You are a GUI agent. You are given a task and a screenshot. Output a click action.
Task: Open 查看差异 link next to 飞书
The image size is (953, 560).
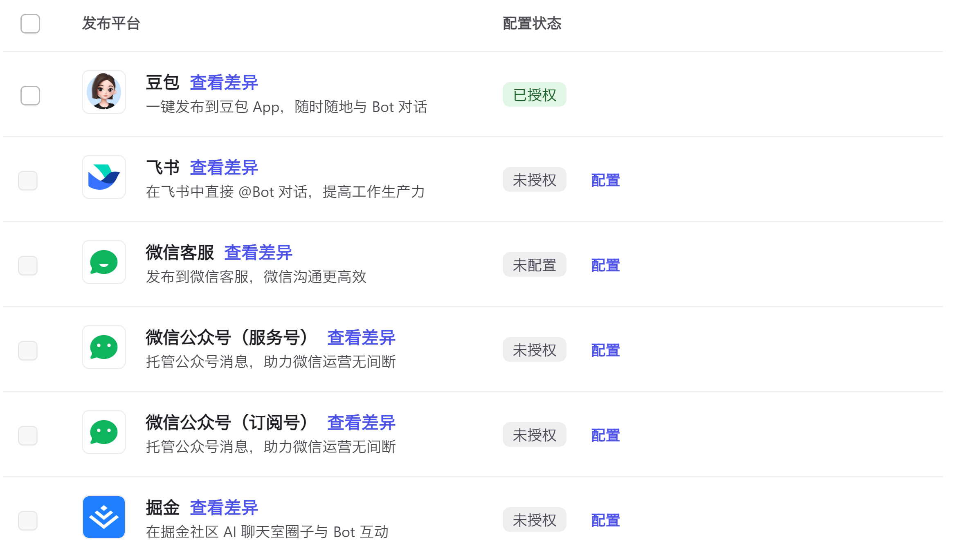(224, 168)
